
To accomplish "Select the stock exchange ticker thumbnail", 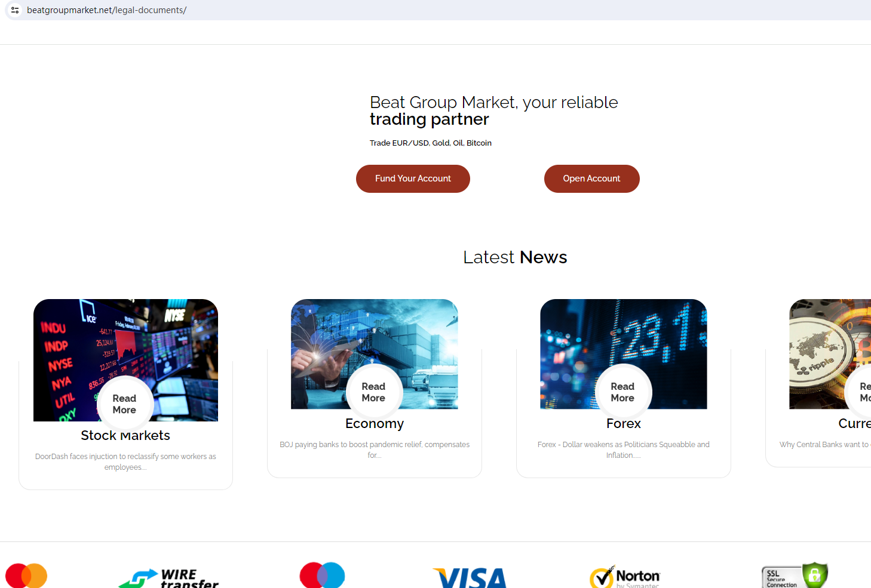I will 125,360.
